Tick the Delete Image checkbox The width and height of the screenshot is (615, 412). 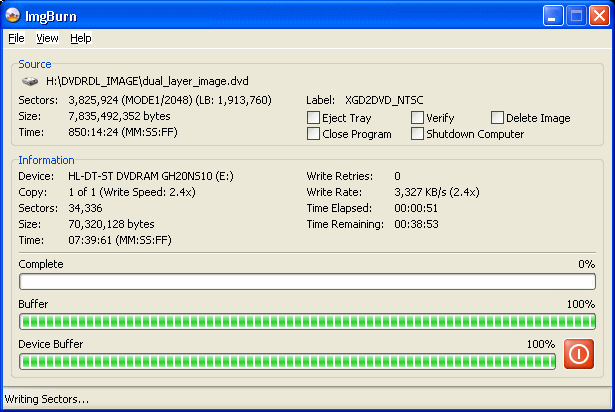point(497,117)
